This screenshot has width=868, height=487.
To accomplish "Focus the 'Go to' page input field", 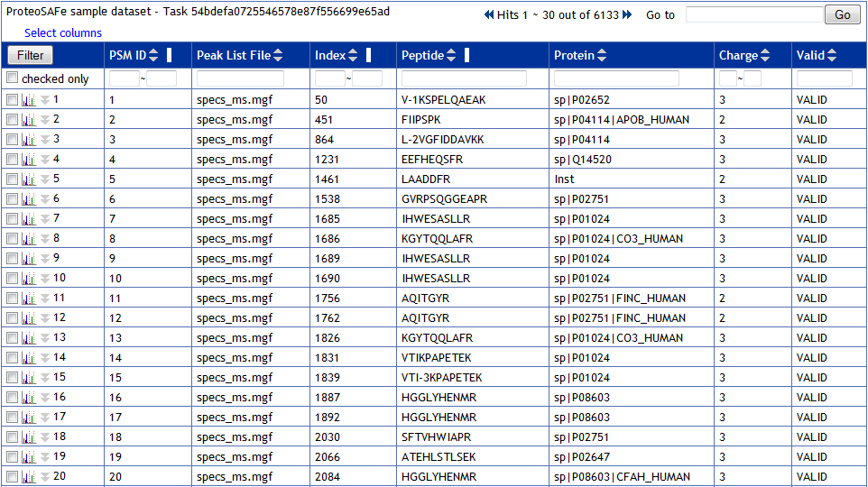I will click(754, 14).
